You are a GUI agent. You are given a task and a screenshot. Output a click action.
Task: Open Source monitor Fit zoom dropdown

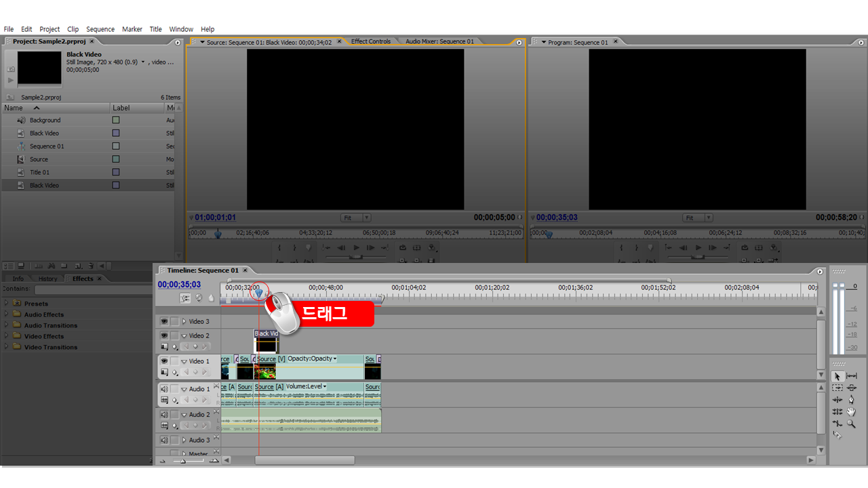point(356,218)
